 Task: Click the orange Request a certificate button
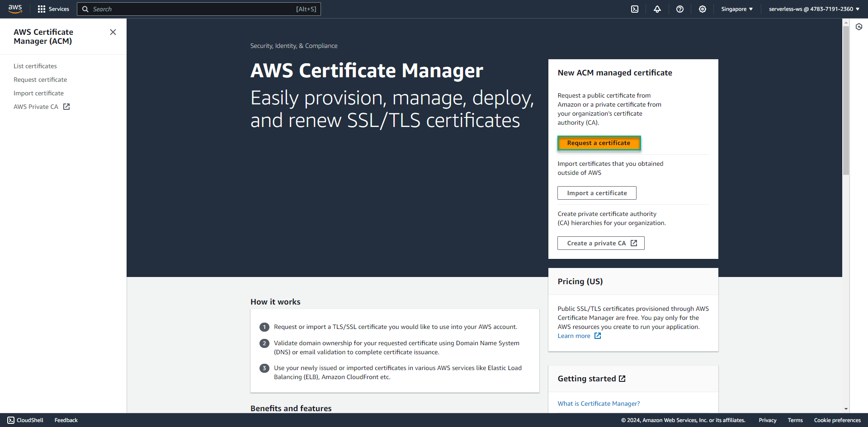[599, 143]
